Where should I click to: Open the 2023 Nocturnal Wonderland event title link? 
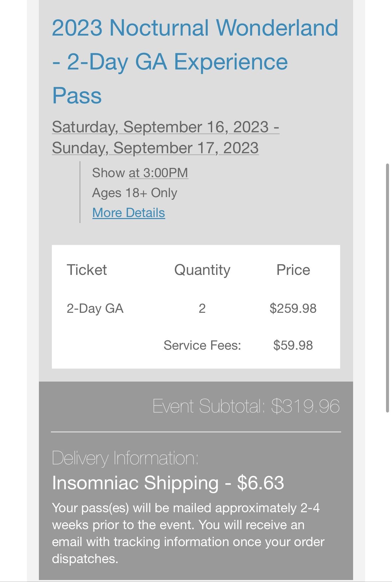[x=195, y=61]
